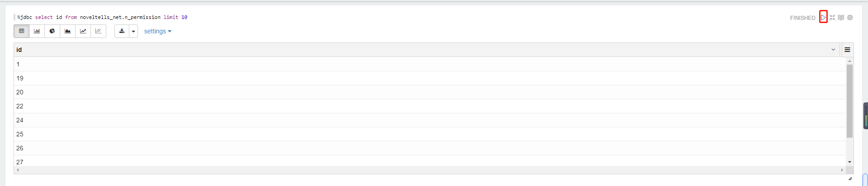Click inside the jdbc query editor
Image resolution: width=868 pixels, height=186 pixels.
point(102,17)
